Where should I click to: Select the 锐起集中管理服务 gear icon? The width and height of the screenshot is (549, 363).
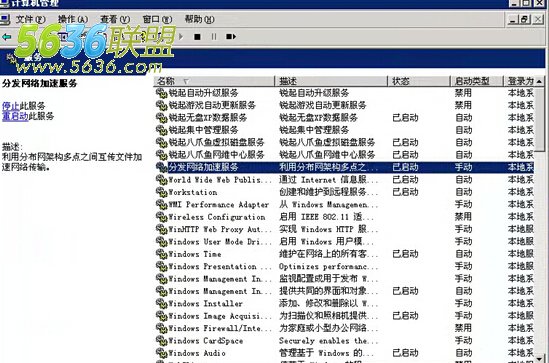[x=161, y=130]
